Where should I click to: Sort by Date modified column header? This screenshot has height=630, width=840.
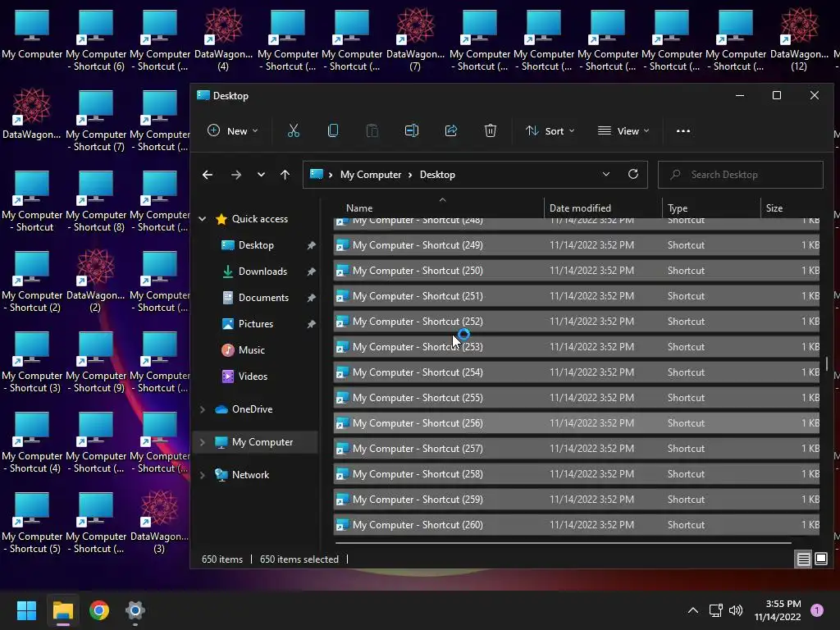[603, 208]
